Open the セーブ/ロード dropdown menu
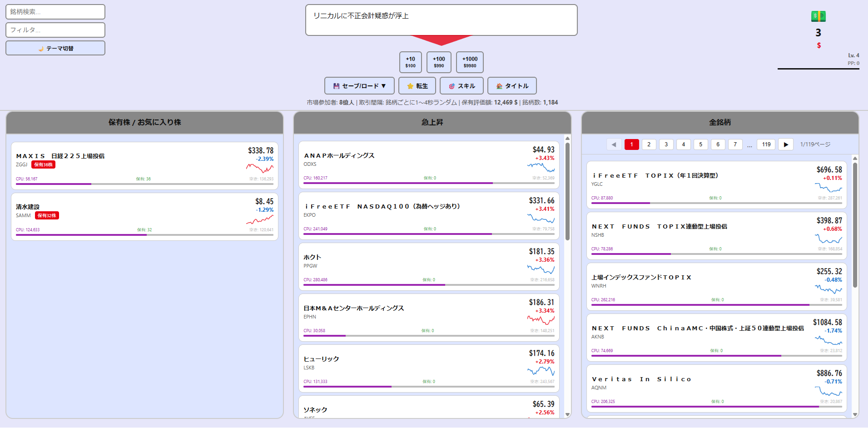The height and width of the screenshot is (428, 868). pos(359,86)
